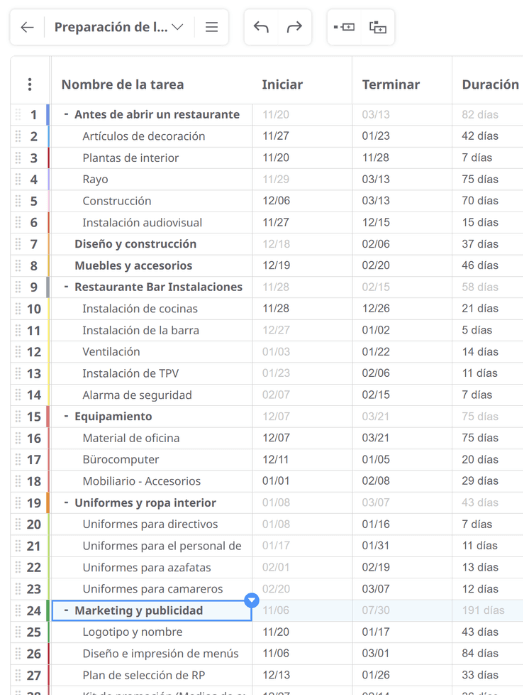Select the Instalación de cocinas task
The image size is (523, 695).
pos(140,308)
